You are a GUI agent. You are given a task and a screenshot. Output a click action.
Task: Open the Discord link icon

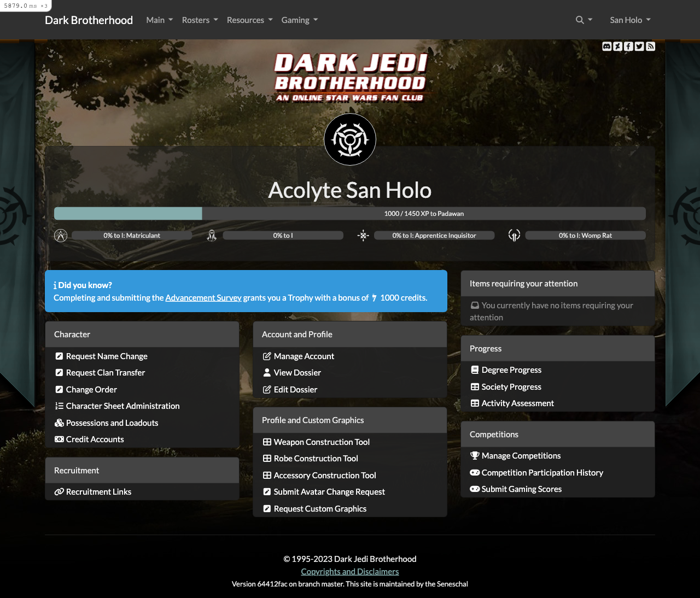pyautogui.click(x=606, y=46)
